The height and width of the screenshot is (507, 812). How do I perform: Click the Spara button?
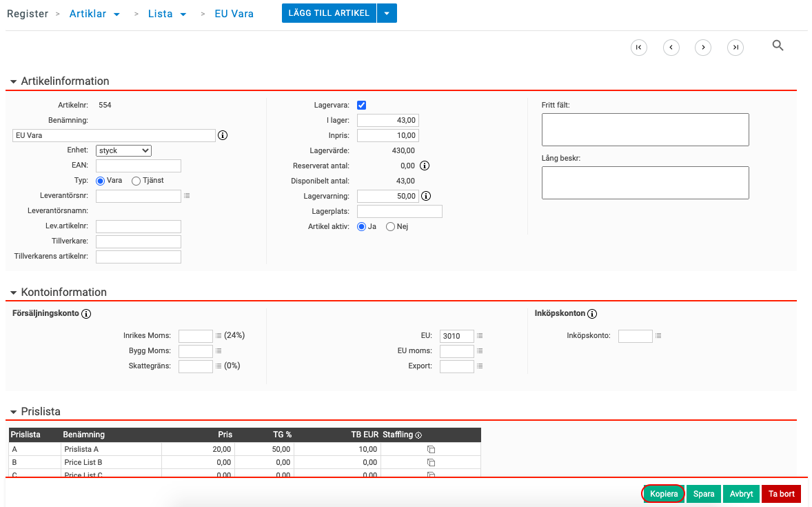pyautogui.click(x=704, y=494)
